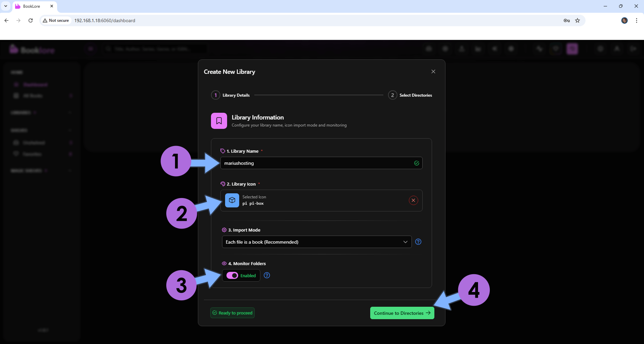Click the blue pi-box library icon
The width and height of the screenshot is (644, 344).
coord(232,200)
